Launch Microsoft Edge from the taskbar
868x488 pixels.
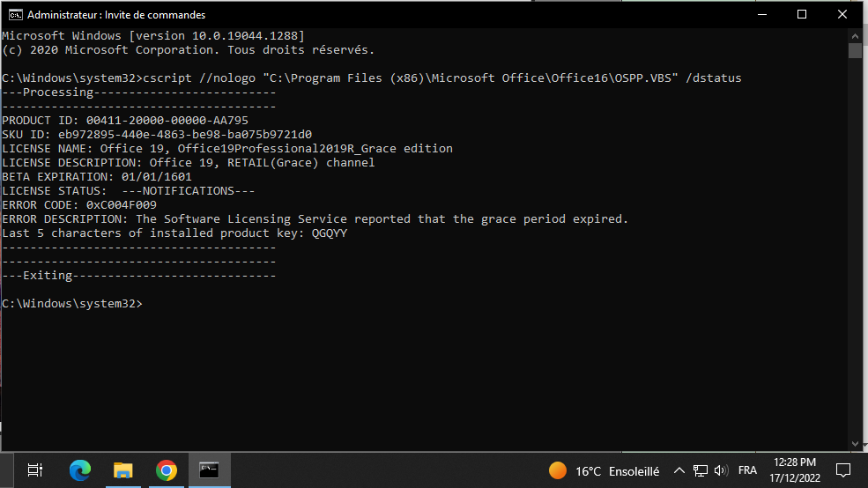[79, 470]
